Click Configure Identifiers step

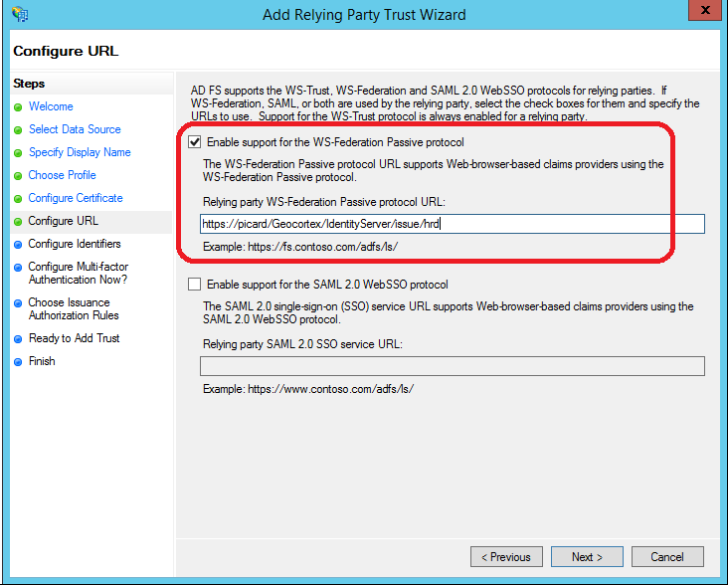75,244
